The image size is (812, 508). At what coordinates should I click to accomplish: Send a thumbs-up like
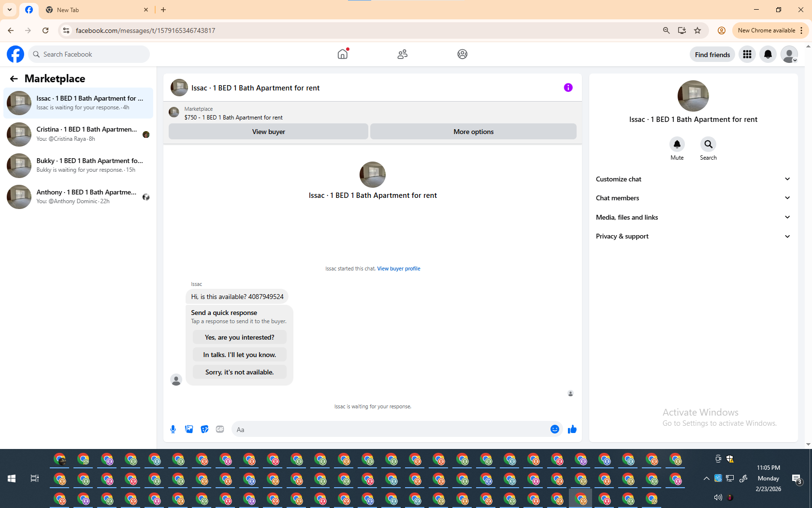coord(572,429)
